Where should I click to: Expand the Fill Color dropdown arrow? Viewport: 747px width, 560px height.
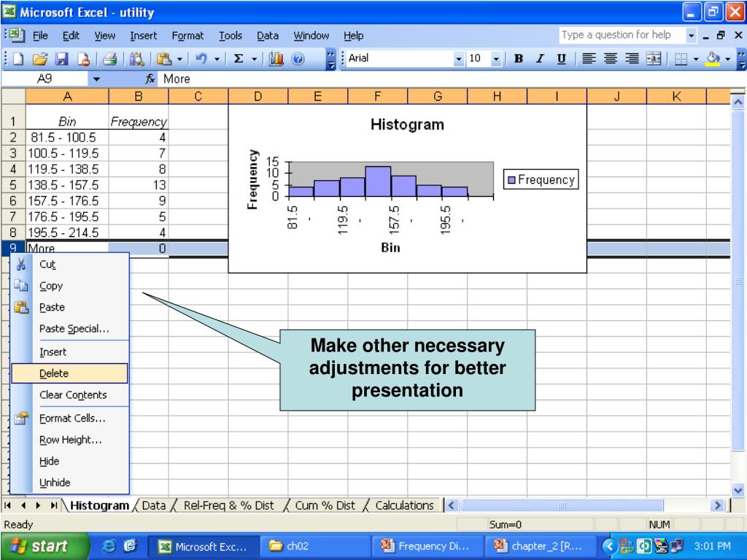coord(728,59)
